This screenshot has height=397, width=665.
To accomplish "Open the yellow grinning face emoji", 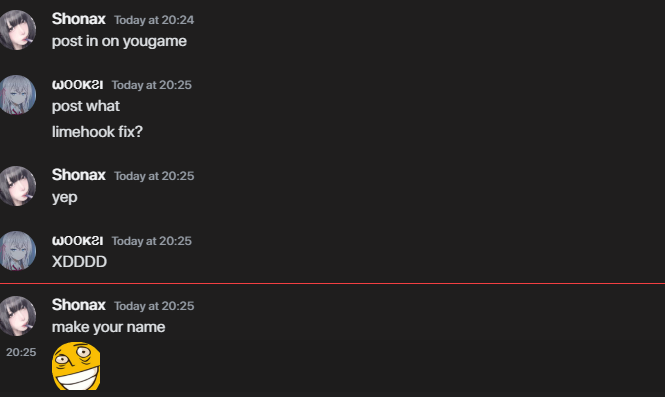I will pos(76,366).
